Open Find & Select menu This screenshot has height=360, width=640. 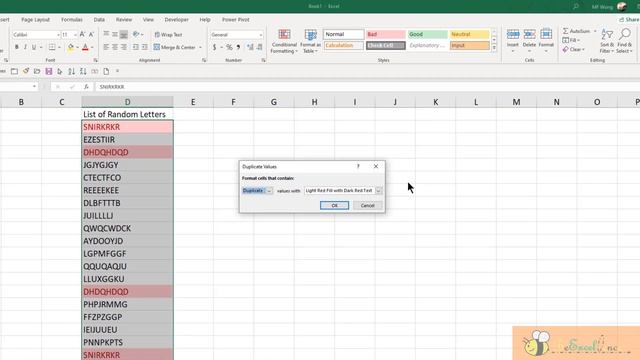coord(624,41)
